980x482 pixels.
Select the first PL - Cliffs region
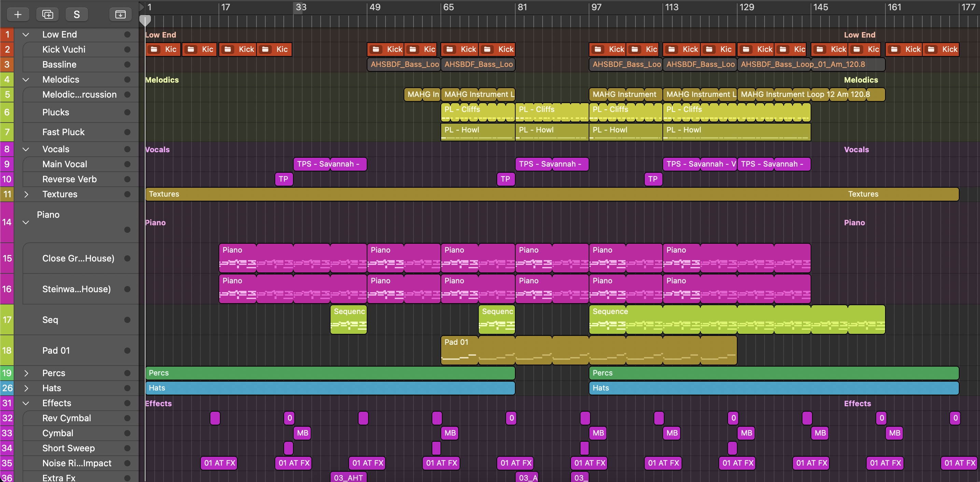click(478, 112)
